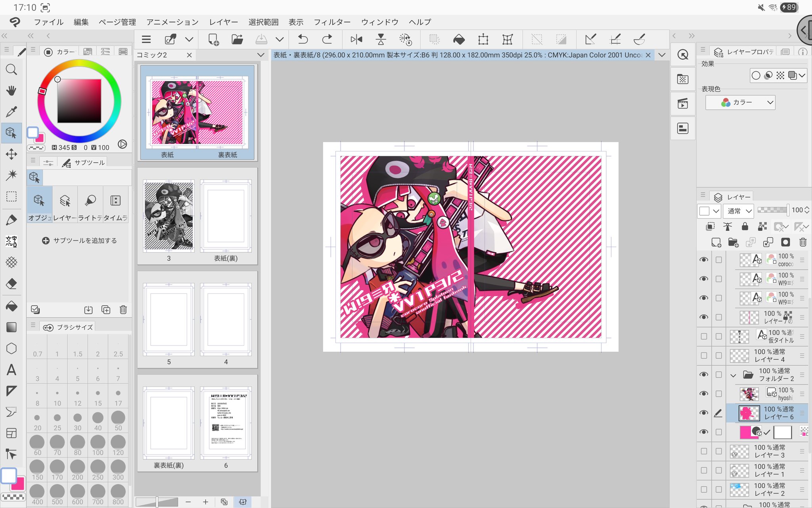The width and height of the screenshot is (812, 508).
Task: Check multi-select box for レイヤー 2
Action: (x=718, y=489)
